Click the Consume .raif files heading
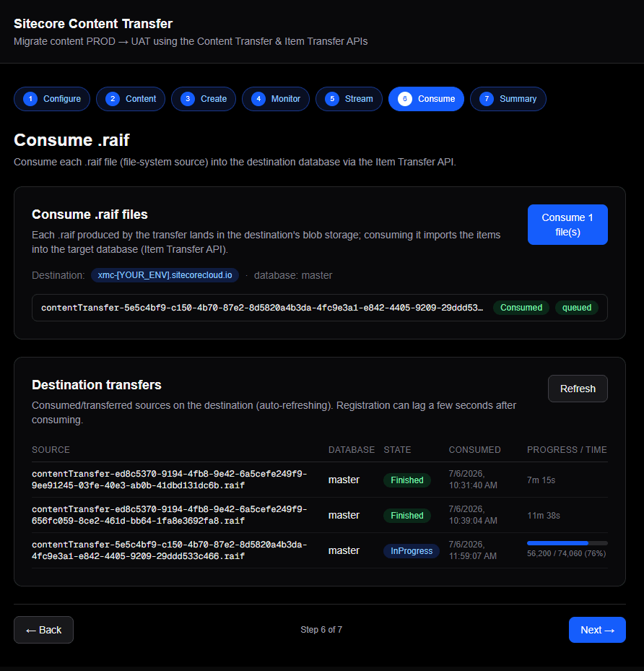644x671 pixels. [90, 215]
